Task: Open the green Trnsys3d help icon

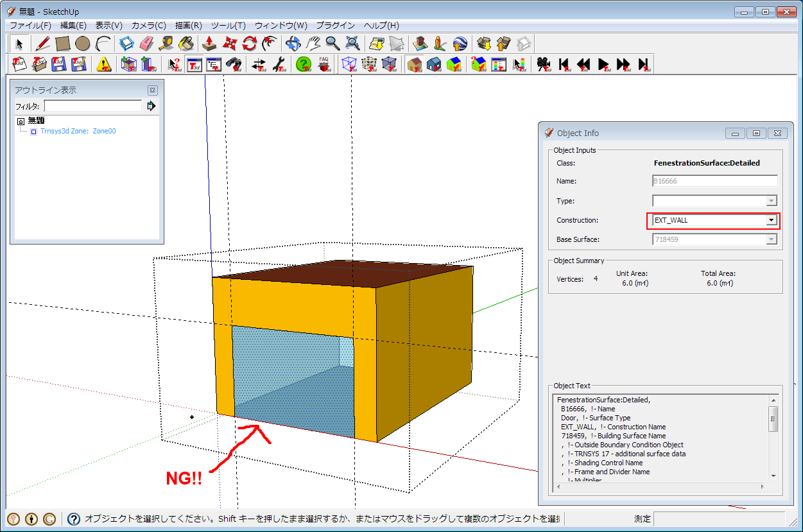Action: tap(304, 64)
